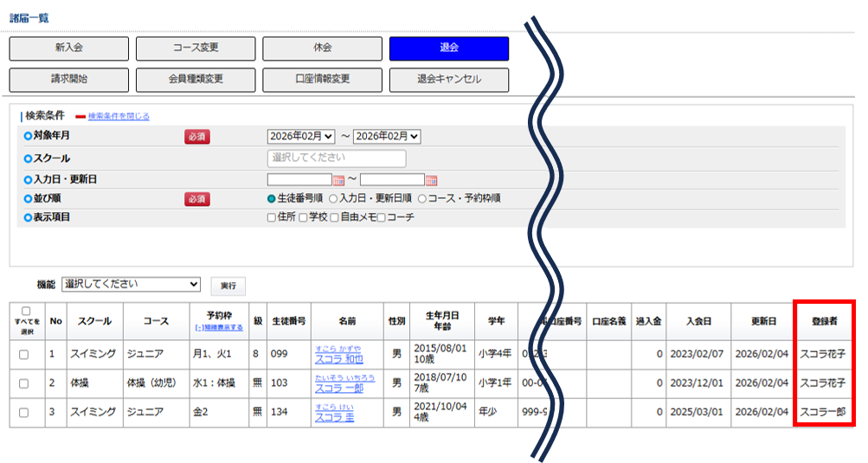Open the start date calendar icon
Viewport: 868px width, 463px height.
(x=339, y=180)
